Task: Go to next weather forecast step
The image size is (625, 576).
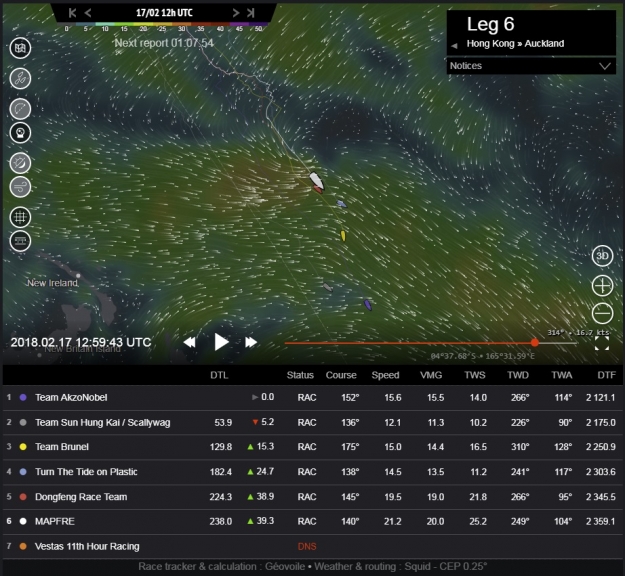Action: (236, 13)
